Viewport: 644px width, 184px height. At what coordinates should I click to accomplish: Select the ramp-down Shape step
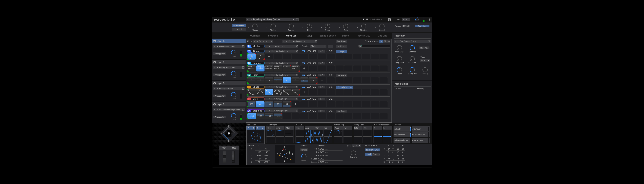269,92
